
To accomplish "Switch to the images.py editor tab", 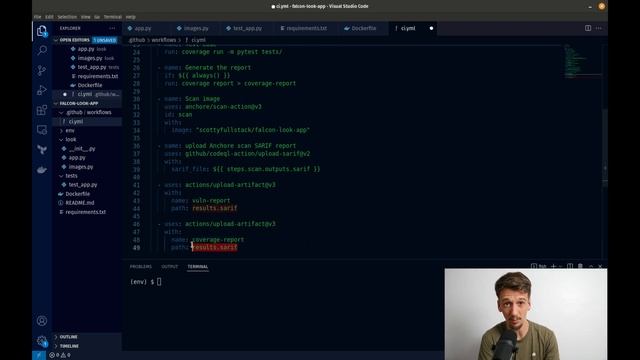I will (196, 28).
